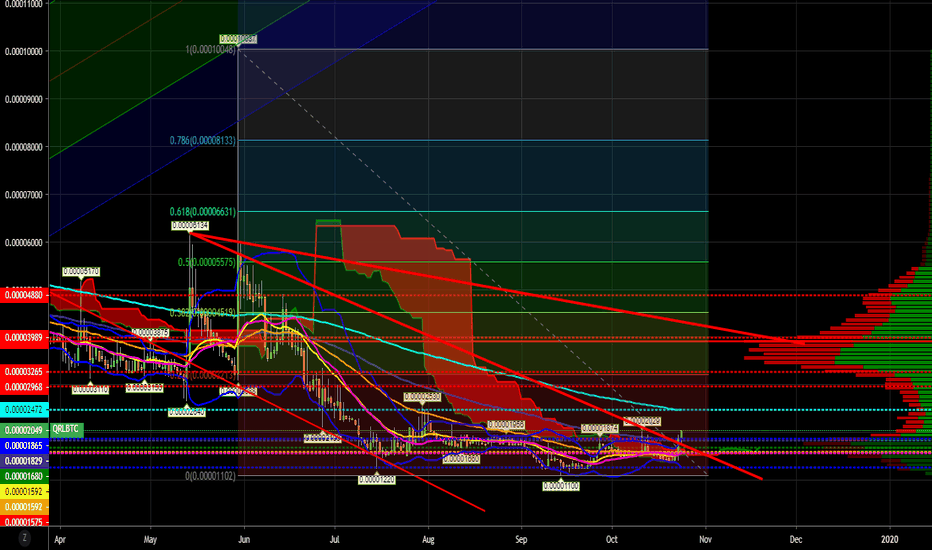Click the May label on time axis
The height and width of the screenshot is (550, 932).
pos(150,539)
